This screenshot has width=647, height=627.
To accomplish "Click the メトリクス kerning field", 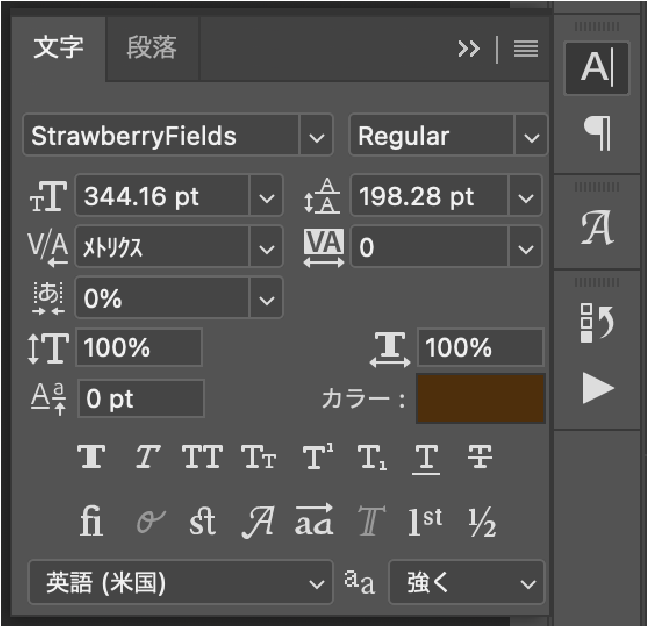I will [x=163, y=247].
